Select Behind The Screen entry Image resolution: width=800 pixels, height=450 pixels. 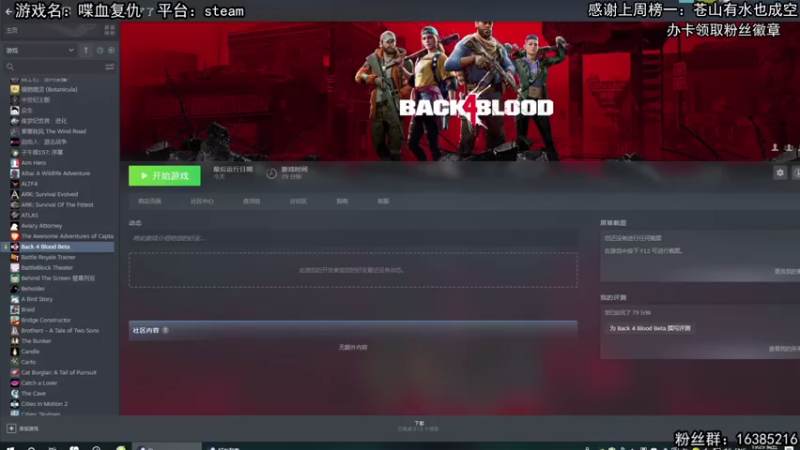[x=58, y=278]
